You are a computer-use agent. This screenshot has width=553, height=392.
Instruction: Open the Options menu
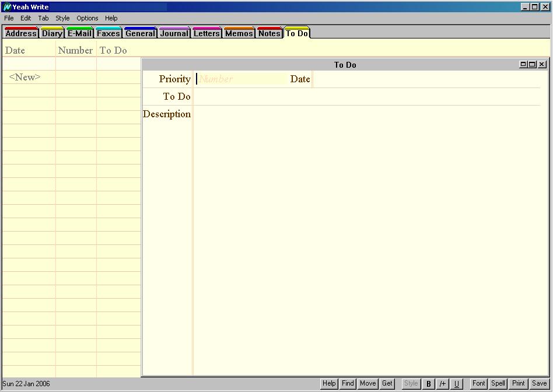pos(87,18)
